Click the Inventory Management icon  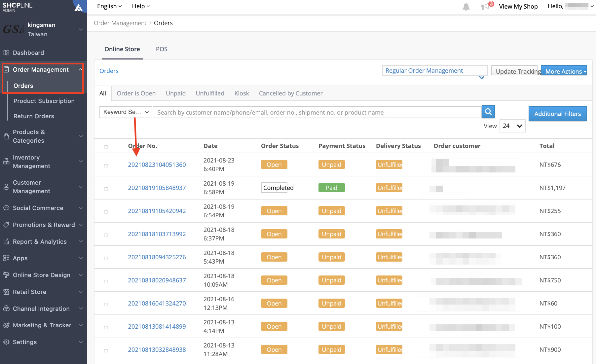pos(6,162)
